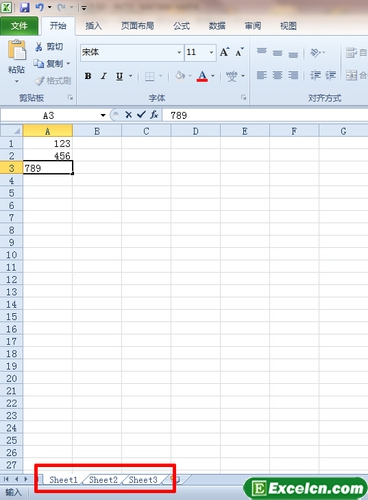Toggle Underline formatting
This screenshot has height=500, width=368.
[119, 76]
